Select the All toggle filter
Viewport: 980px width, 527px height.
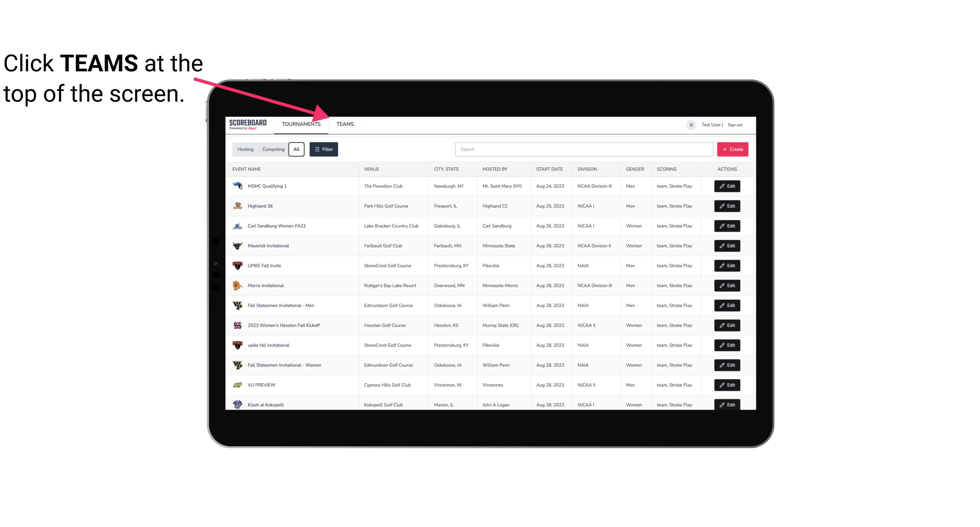pos(296,149)
